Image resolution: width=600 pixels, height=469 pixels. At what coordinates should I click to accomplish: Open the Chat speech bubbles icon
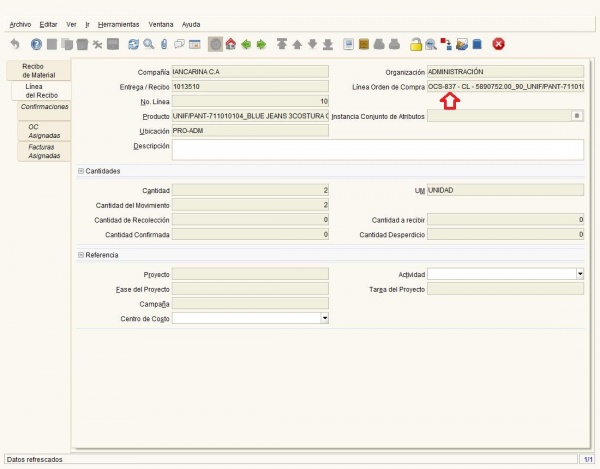(x=179, y=44)
